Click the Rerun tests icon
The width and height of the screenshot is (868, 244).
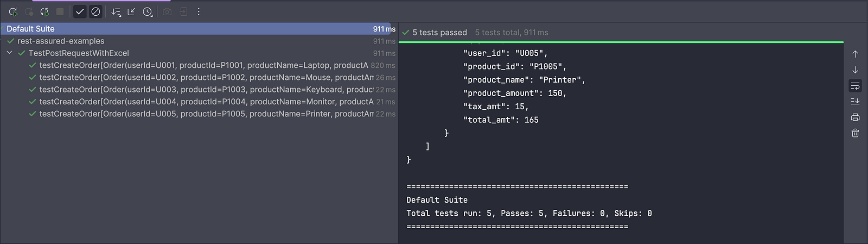click(13, 11)
